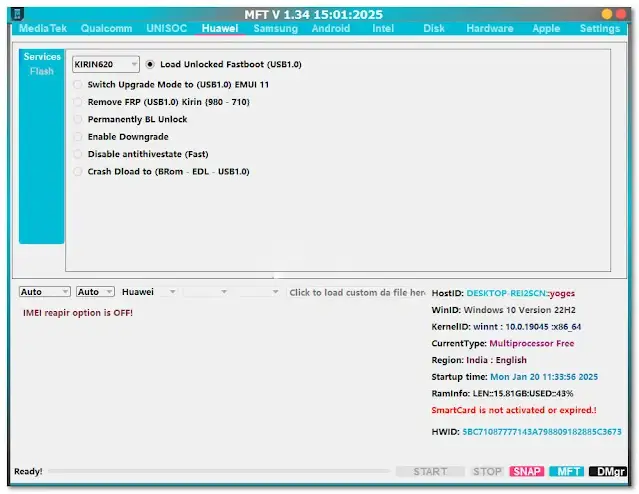The image size is (639, 494).
Task: Choose Remove FRP (USB1.0) Kirin option
Action: click(161, 102)
